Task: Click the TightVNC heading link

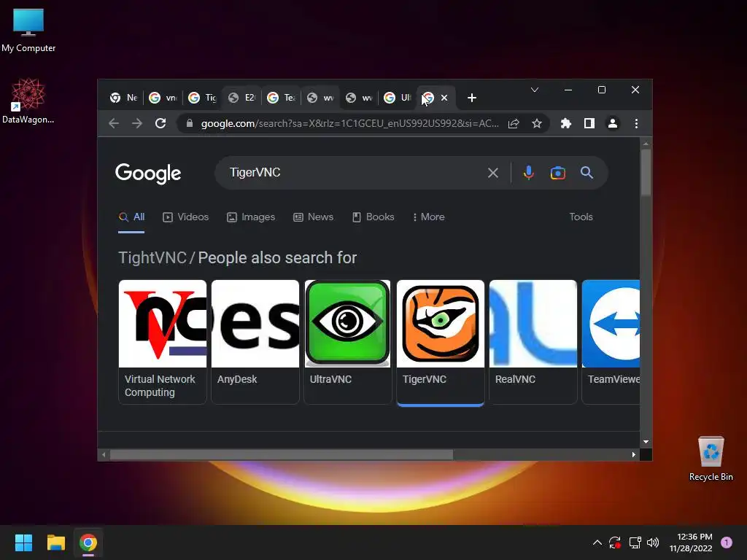Action: [x=152, y=257]
